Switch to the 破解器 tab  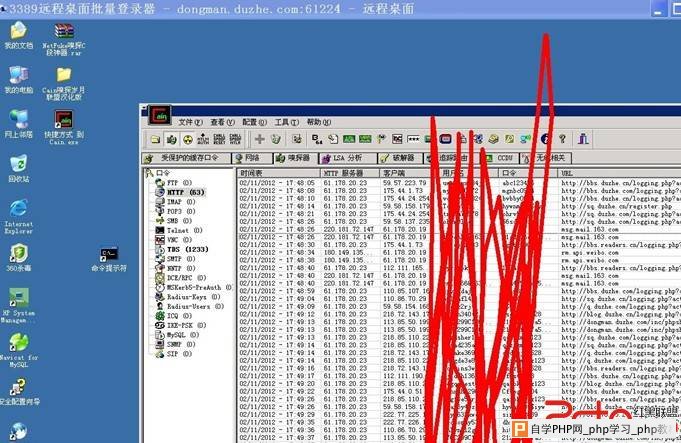(x=400, y=158)
